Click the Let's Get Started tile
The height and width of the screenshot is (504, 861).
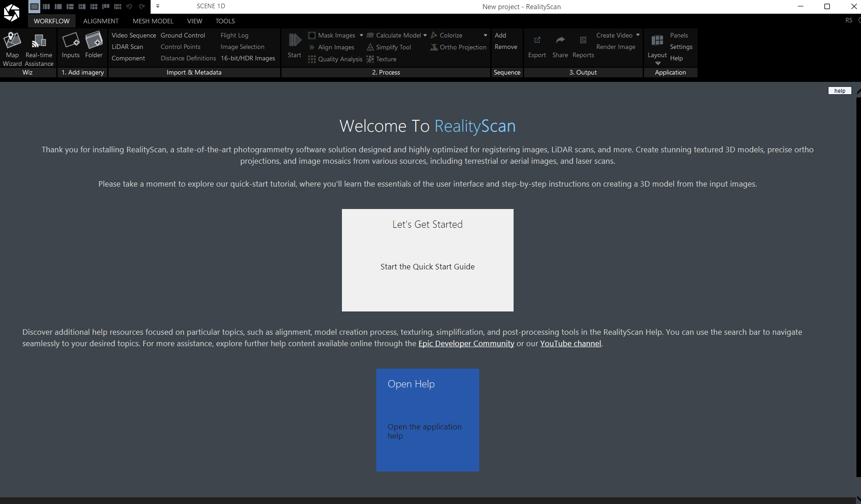428,260
